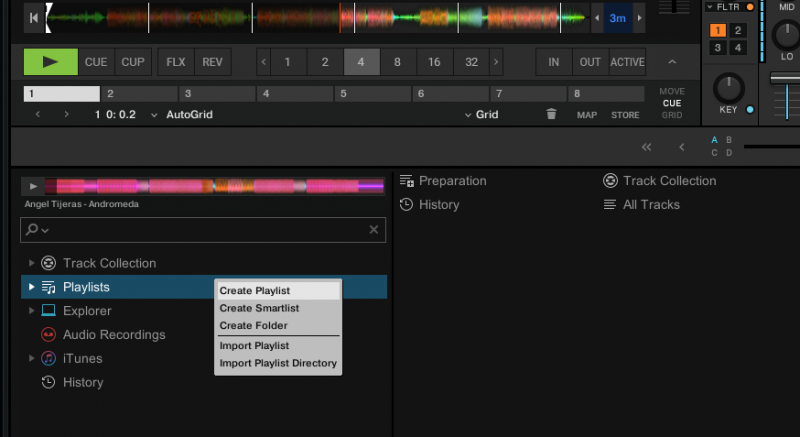800x437 pixels.
Task: Open the FLTR effect dropdown
Action: click(710, 7)
